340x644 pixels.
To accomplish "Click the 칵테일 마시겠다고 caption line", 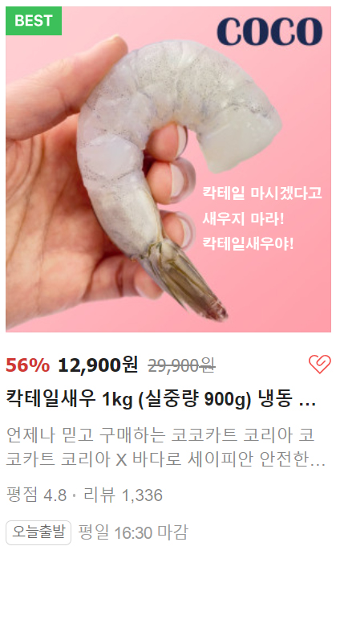I will [262, 193].
